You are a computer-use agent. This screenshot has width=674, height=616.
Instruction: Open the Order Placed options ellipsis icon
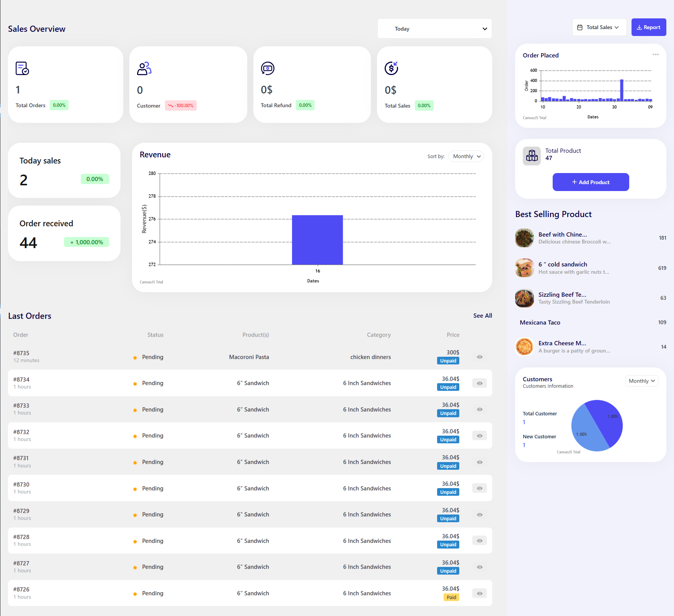click(x=656, y=54)
